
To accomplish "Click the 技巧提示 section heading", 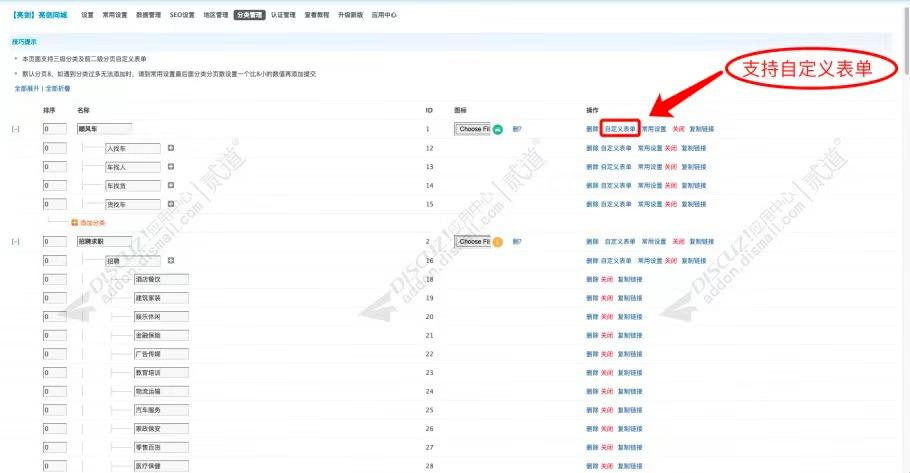I will coord(24,42).
